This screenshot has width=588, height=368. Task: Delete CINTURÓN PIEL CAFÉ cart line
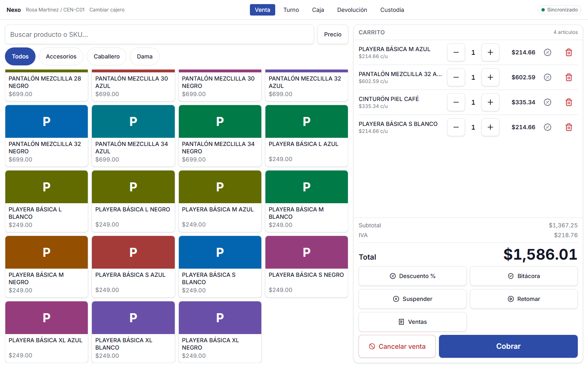click(568, 102)
